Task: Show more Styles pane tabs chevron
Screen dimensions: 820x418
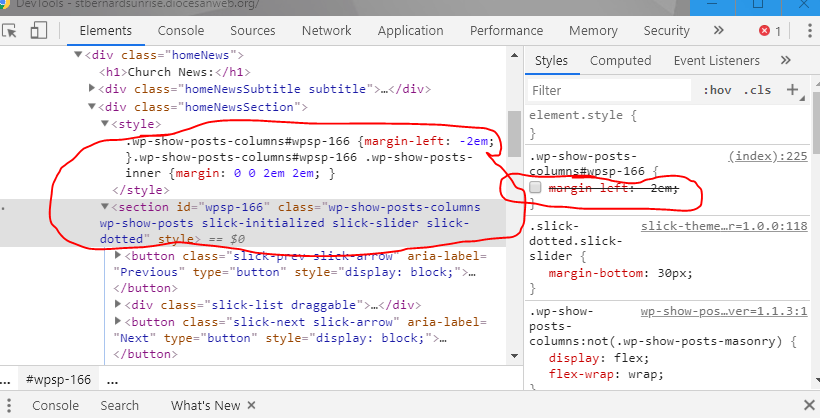Action: (785, 61)
